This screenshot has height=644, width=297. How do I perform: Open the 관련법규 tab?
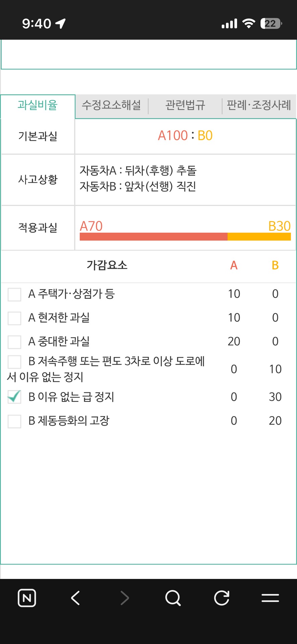click(x=185, y=105)
